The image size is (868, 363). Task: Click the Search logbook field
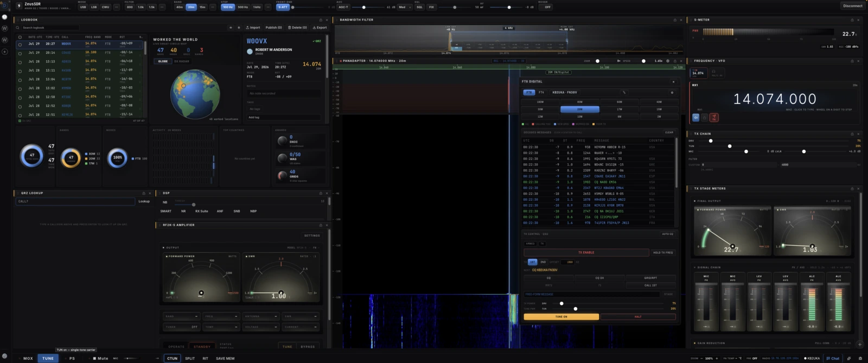click(x=50, y=27)
